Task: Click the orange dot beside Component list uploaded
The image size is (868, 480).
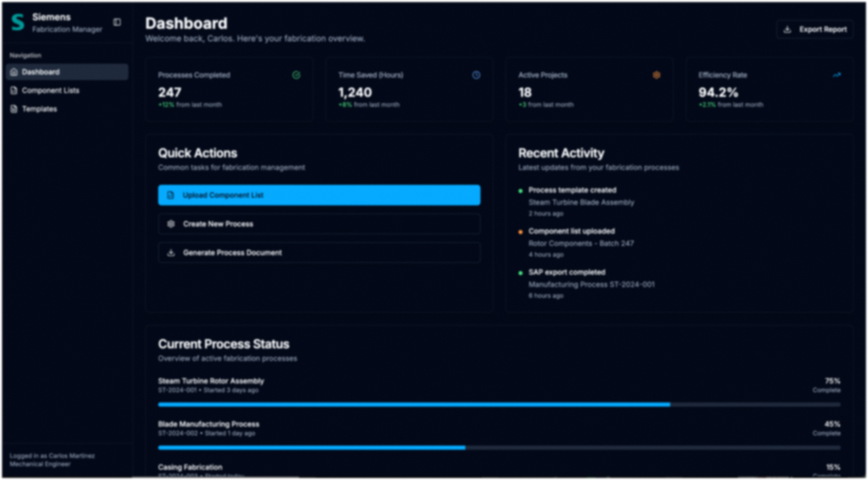Action: click(520, 232)
